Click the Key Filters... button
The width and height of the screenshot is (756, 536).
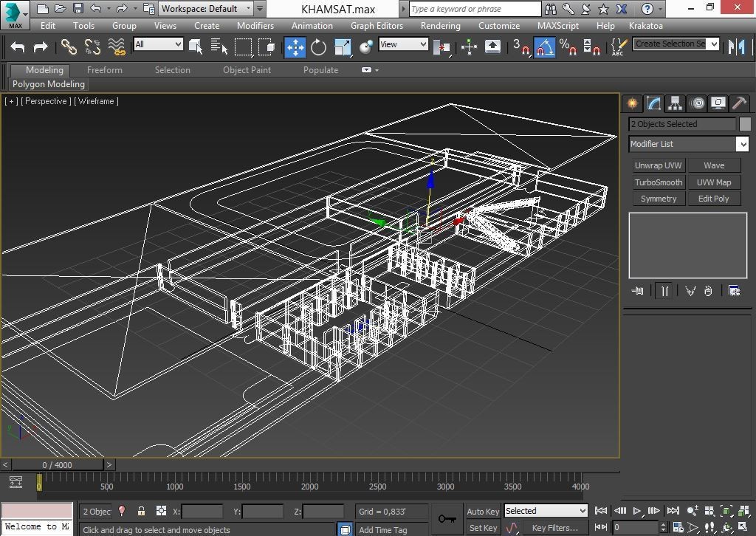pyautogui.click(x=554, y=528)
